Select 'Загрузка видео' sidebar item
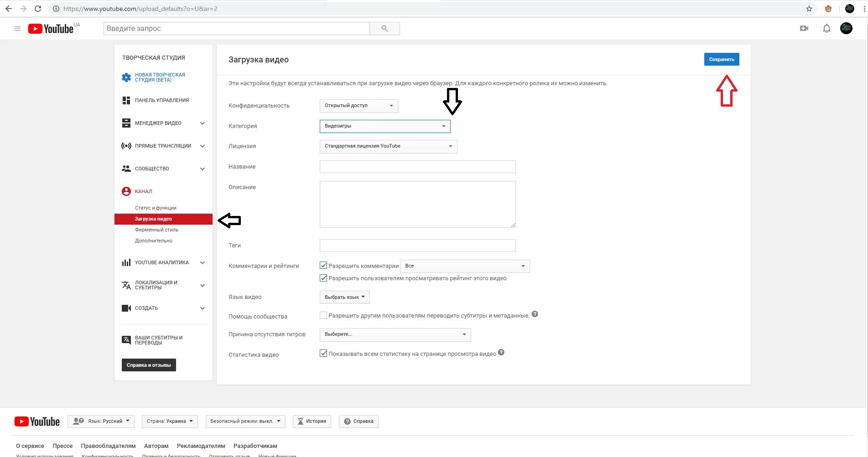The height and width of the screenshot is (457, 868). pos(163,219)
